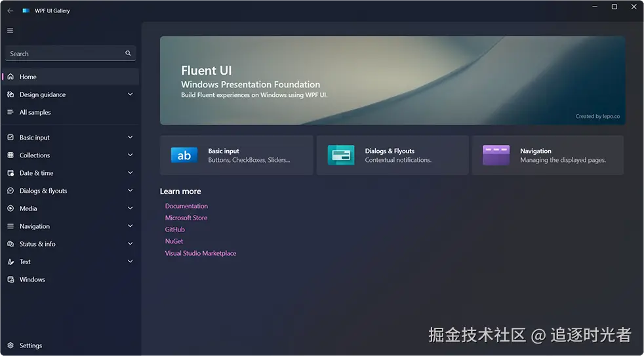This screenshot has height=356, width=644.
Task: Click the Design guidance palette icon
Action: [10, 94]
